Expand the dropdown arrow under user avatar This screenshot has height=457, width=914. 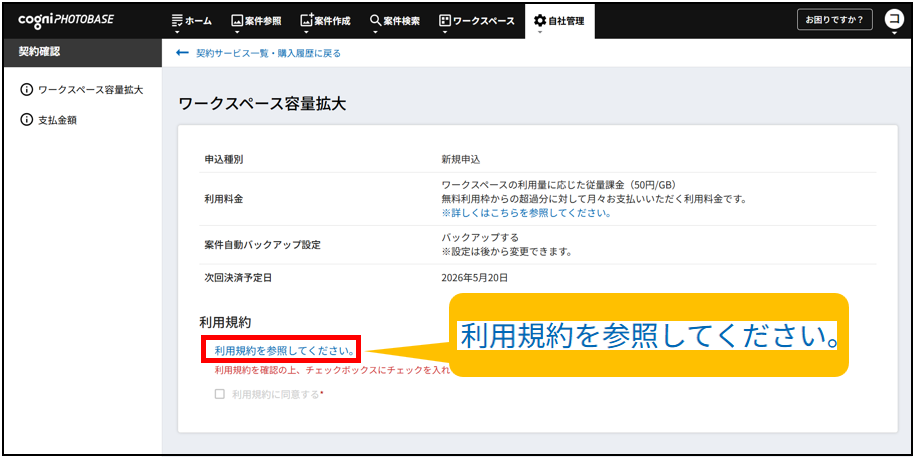click(894, 34)
